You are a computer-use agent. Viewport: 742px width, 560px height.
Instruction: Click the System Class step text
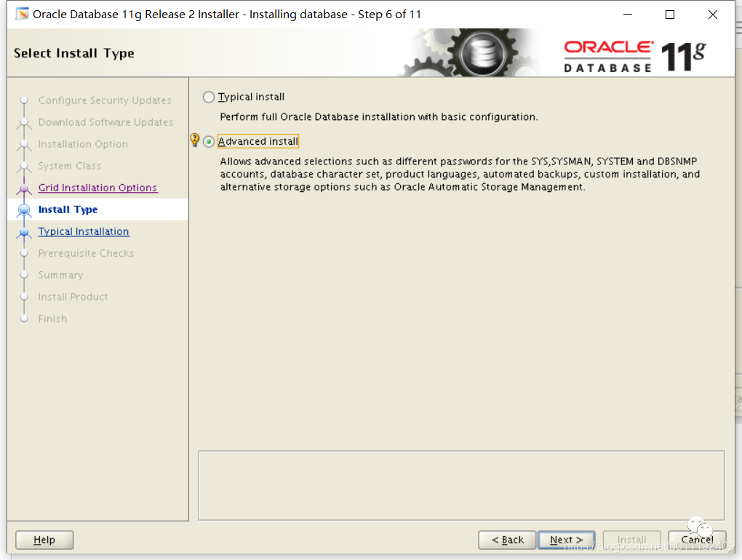(70, 166)
